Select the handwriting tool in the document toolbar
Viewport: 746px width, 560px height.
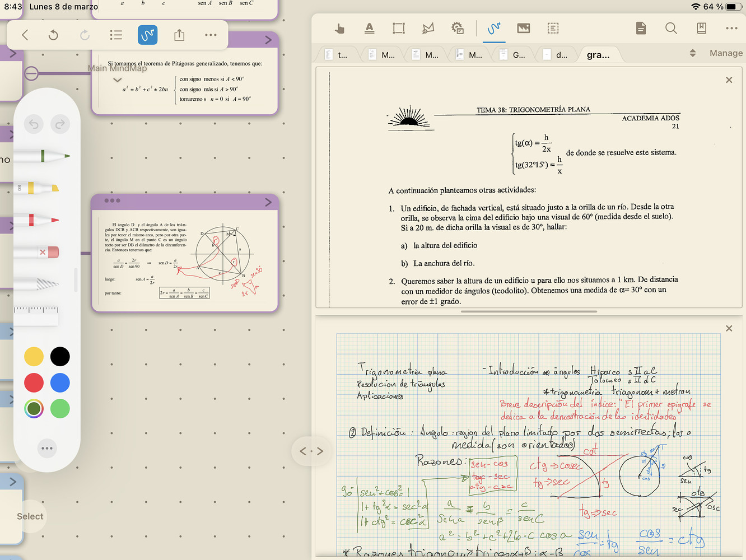click(493, 28)
